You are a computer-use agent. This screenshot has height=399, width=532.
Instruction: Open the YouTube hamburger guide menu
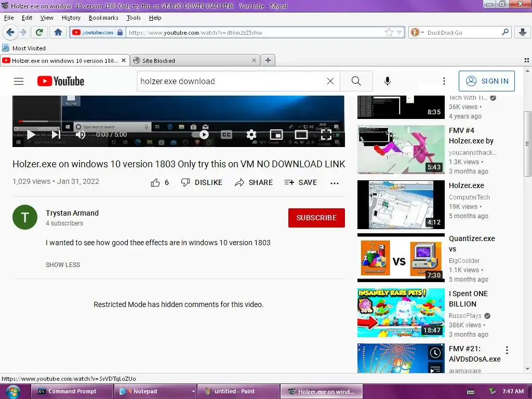click(19, 81)
